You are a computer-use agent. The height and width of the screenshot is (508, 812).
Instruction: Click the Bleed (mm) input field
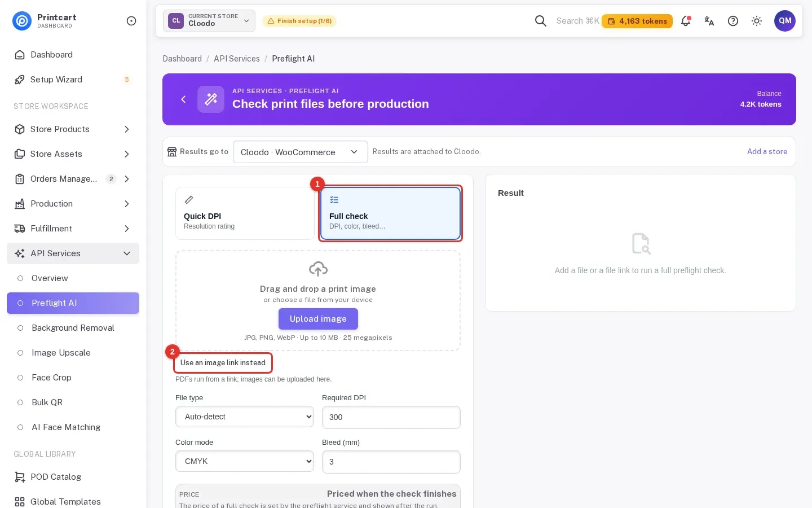(x=391, y=462)
